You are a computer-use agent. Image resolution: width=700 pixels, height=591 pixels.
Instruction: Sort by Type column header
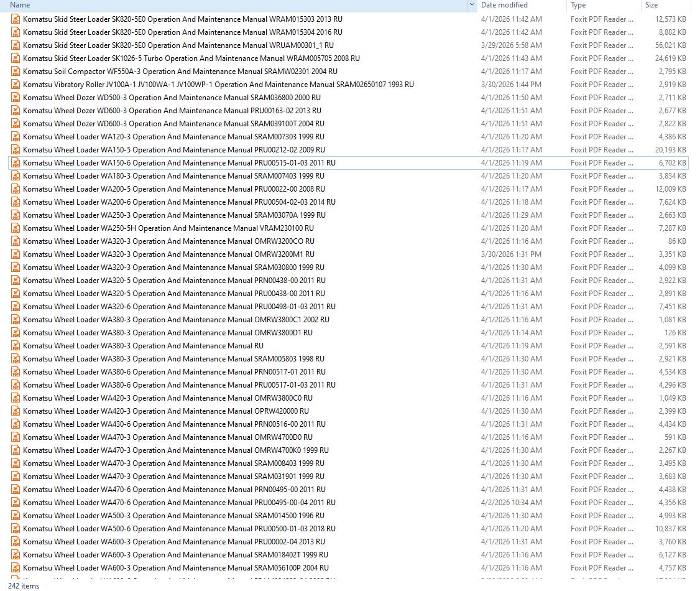pyautogui.click(x=578, y=5)
